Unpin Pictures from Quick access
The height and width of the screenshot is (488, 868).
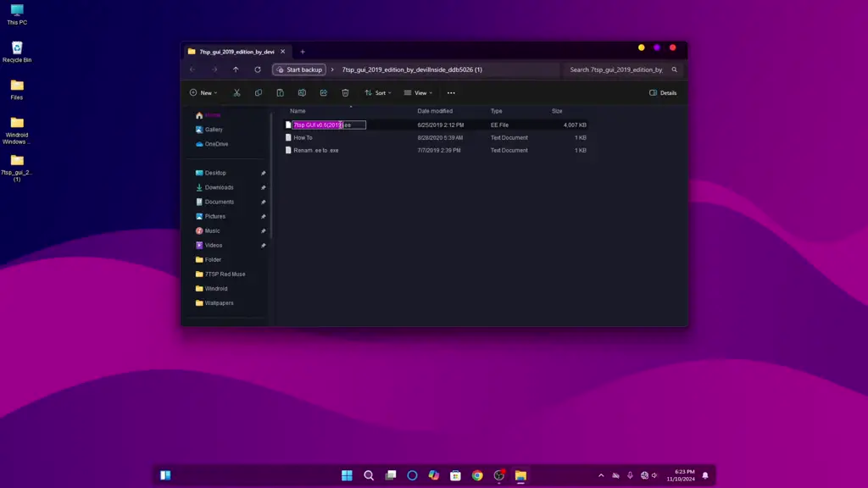coord(263,216)
